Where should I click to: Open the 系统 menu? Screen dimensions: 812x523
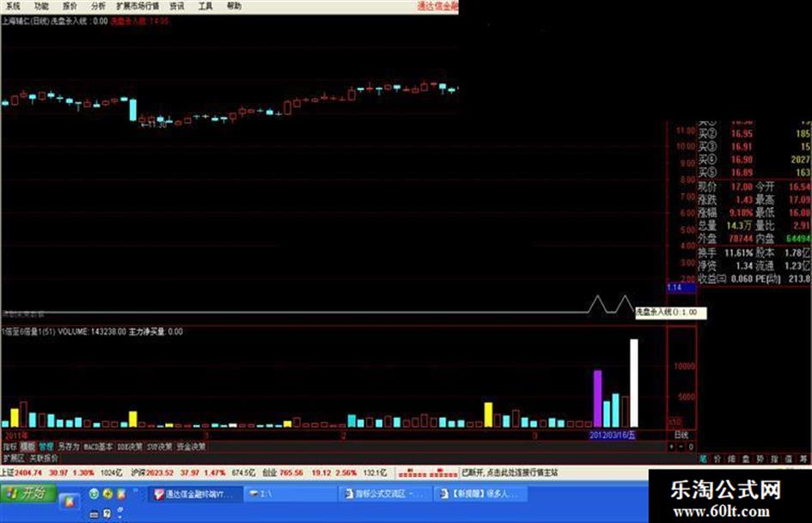12,6
